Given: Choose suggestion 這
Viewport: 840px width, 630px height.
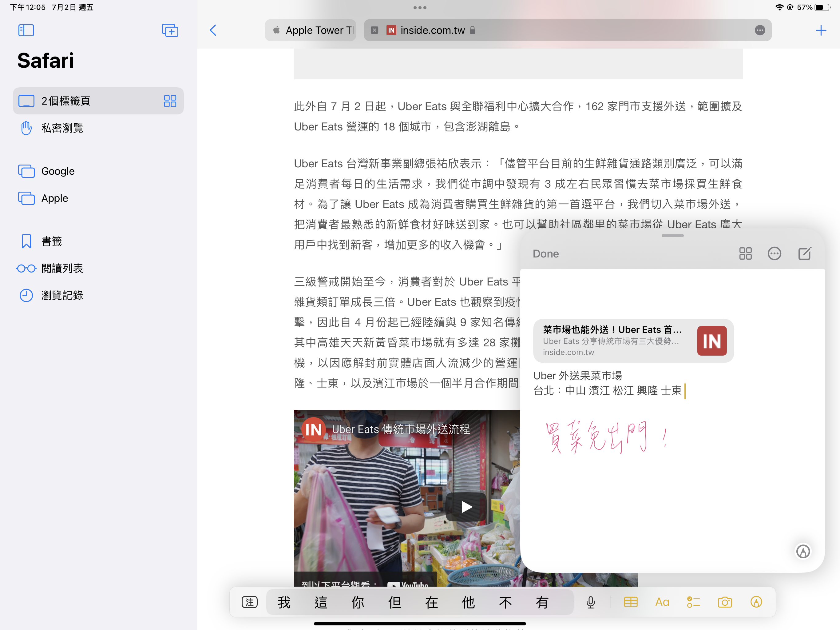Looking at the screenshot, I should (x=321, y=602).
